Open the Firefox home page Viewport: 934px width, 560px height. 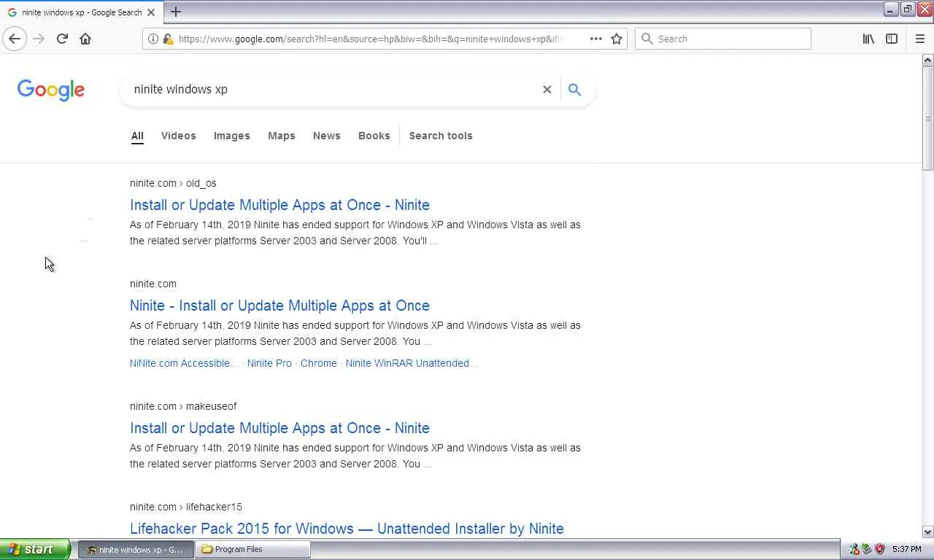tap(85, 39)
